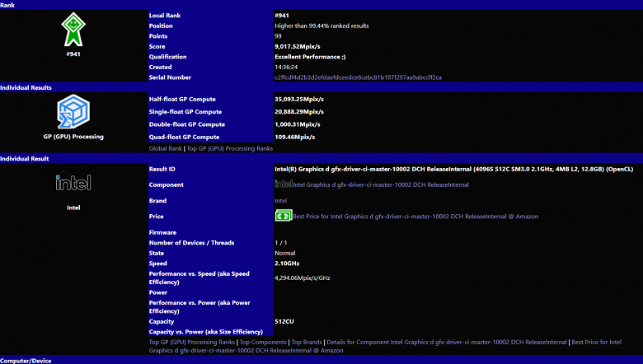This screenshot has height=364, width=643.
Task: Open bottom Top GP (GPU) Processing Ranks link
Action: point(191,342)
